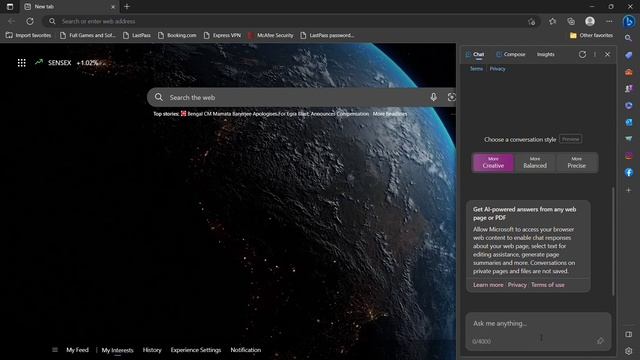
Task: Refresh the chat with reload icon
Action: pyautogui.click(x=582, y=54)
